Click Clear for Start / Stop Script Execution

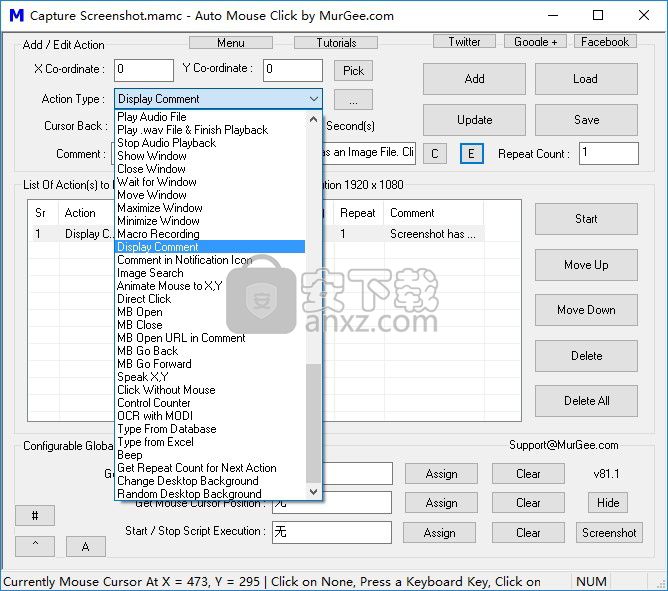click(528, 533)
